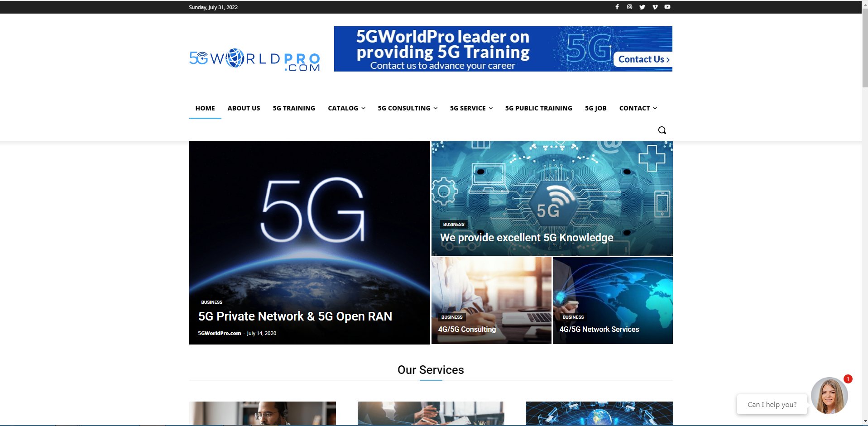Open the About Us page
This screenshot has height=426, width=868.
click(244, 108)
